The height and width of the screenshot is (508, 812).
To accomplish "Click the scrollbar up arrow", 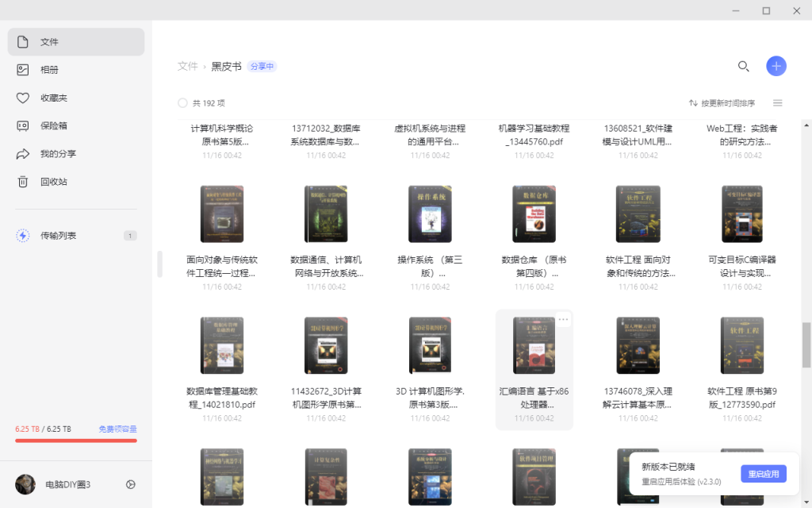I will (806, 125).
